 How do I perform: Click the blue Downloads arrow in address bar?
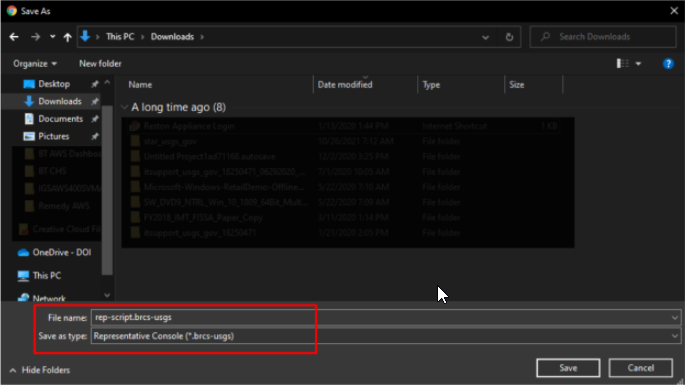(86, 37)
